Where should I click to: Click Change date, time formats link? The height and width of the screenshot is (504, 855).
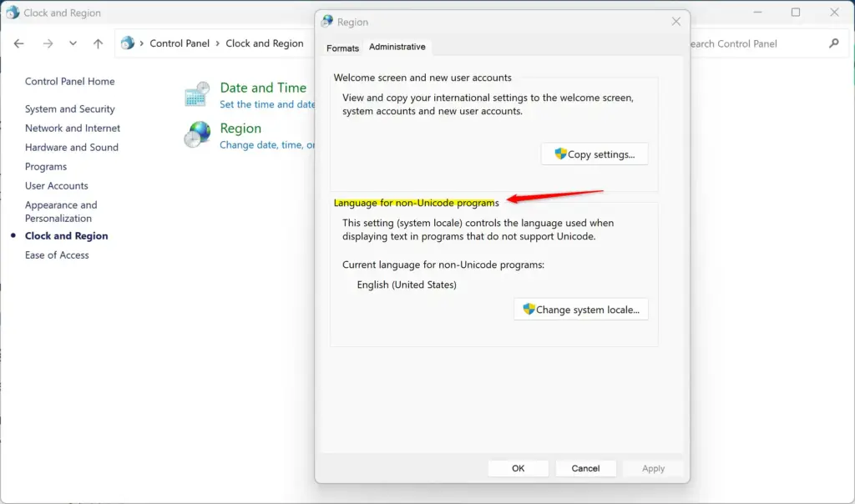267,145
